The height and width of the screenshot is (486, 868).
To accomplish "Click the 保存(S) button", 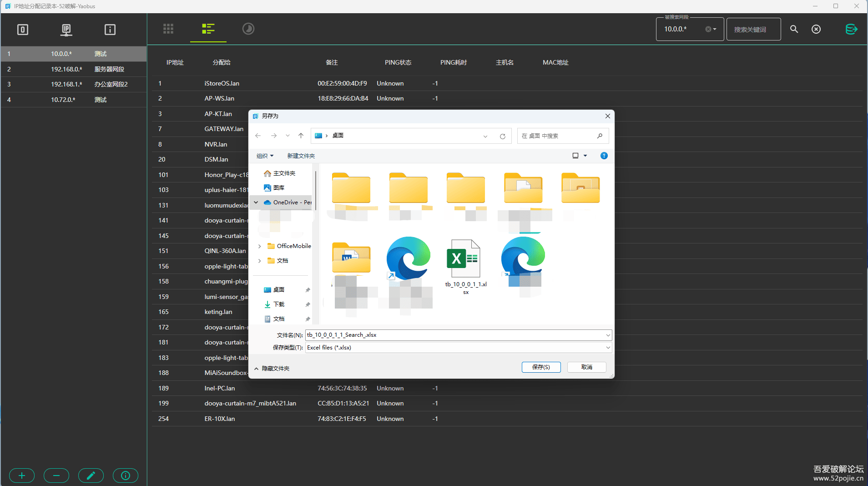I will [x=541, y=367].
